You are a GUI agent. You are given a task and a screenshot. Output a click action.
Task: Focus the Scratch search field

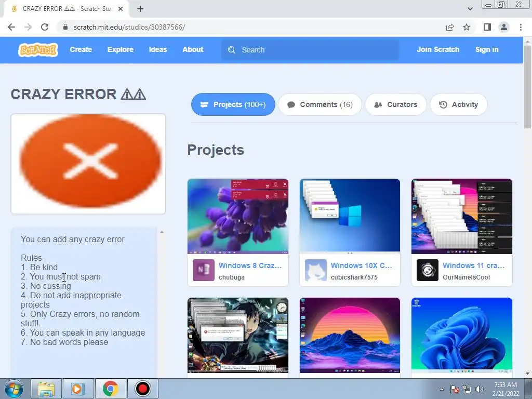(310, 50)
